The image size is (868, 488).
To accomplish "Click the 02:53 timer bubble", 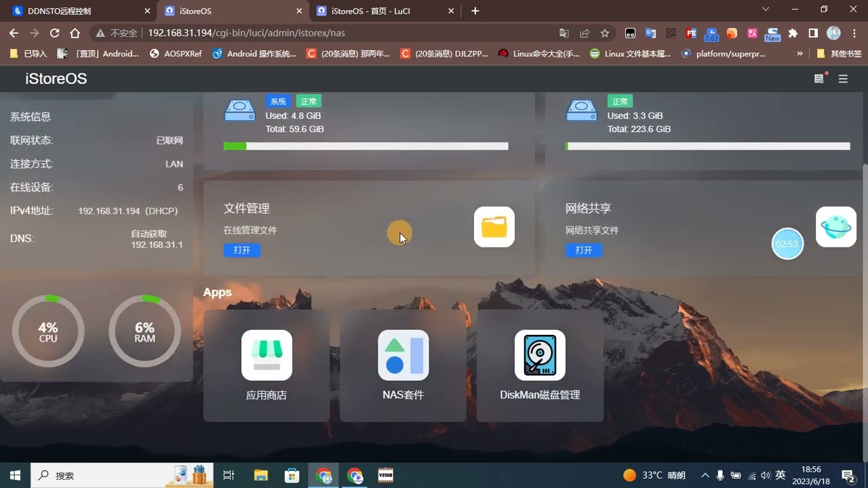I will pyautogui.click(x=787, y=244).
